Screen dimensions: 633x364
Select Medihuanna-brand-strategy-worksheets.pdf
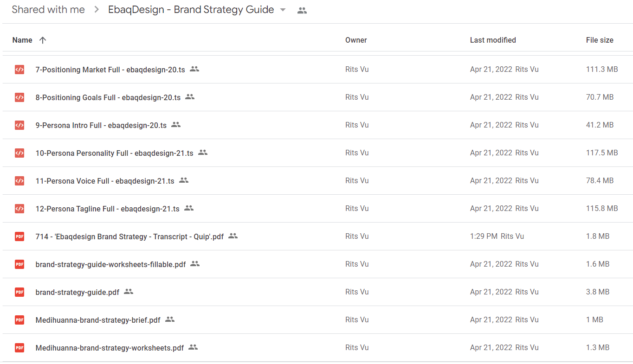(x=110, y=348)
